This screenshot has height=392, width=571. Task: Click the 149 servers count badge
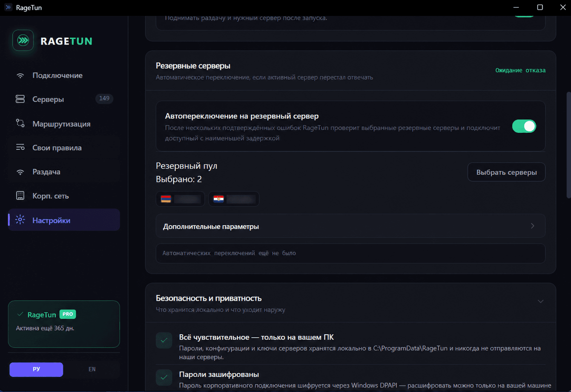(104, 98)
